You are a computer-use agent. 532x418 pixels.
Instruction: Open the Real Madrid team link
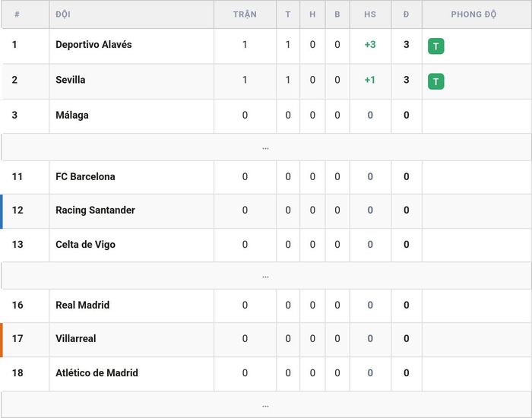82,305
